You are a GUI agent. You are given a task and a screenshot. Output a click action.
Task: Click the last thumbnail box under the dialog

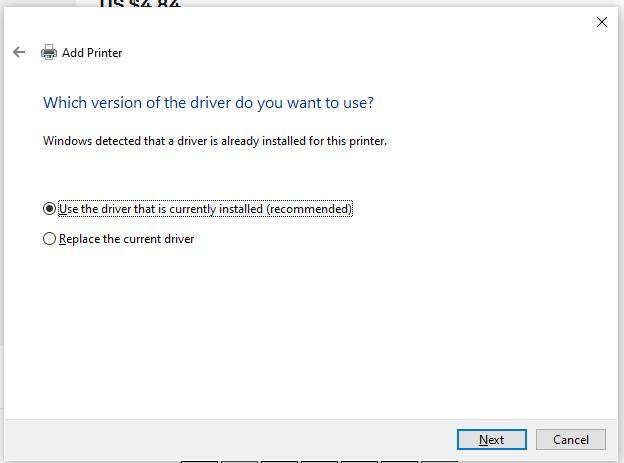tap(439, 462)
